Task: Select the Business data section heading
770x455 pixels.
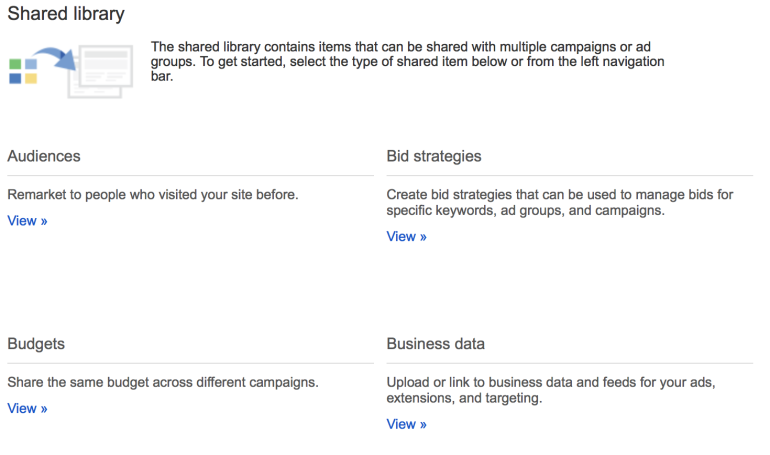Action: tap(436, 344)
